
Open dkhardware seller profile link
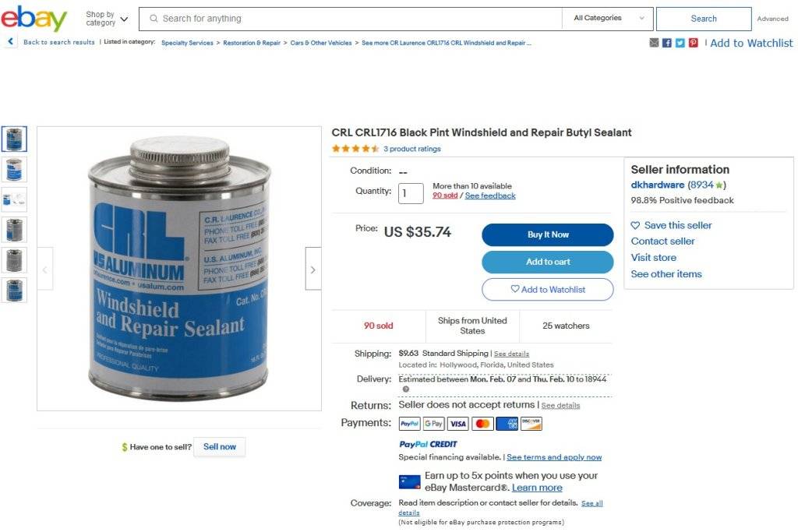coord(658,185)
